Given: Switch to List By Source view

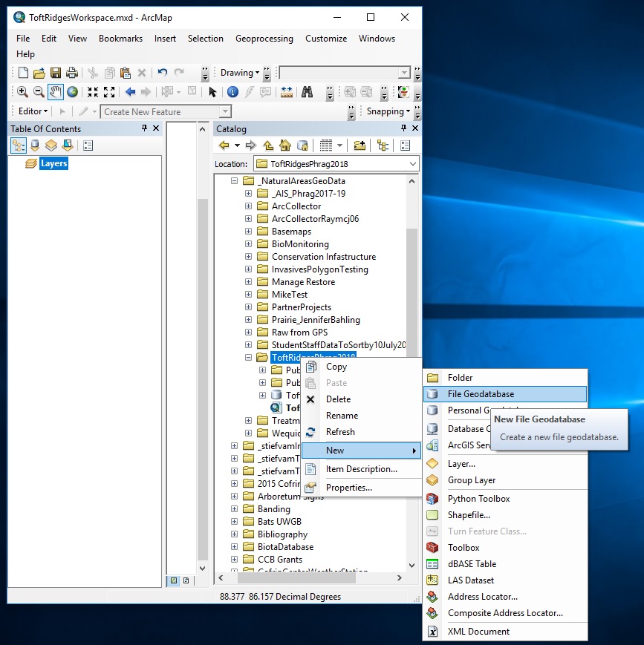Looking at the screenshot, I should tap(35, 146).
